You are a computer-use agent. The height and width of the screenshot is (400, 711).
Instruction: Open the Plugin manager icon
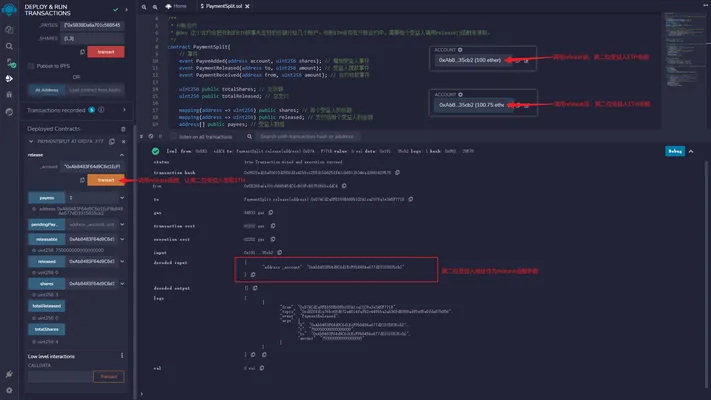tap(9, 374)
